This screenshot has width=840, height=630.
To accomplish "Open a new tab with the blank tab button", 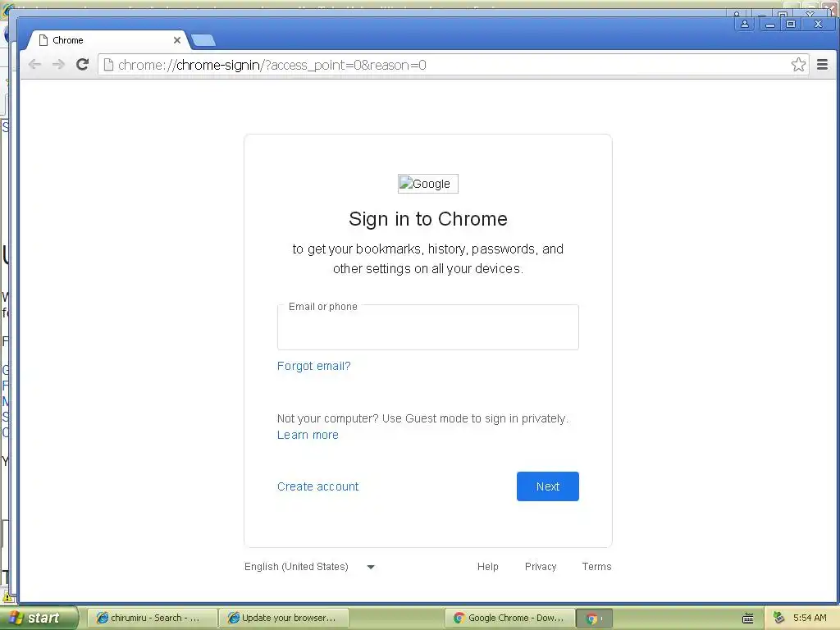I will coord(203,40).
